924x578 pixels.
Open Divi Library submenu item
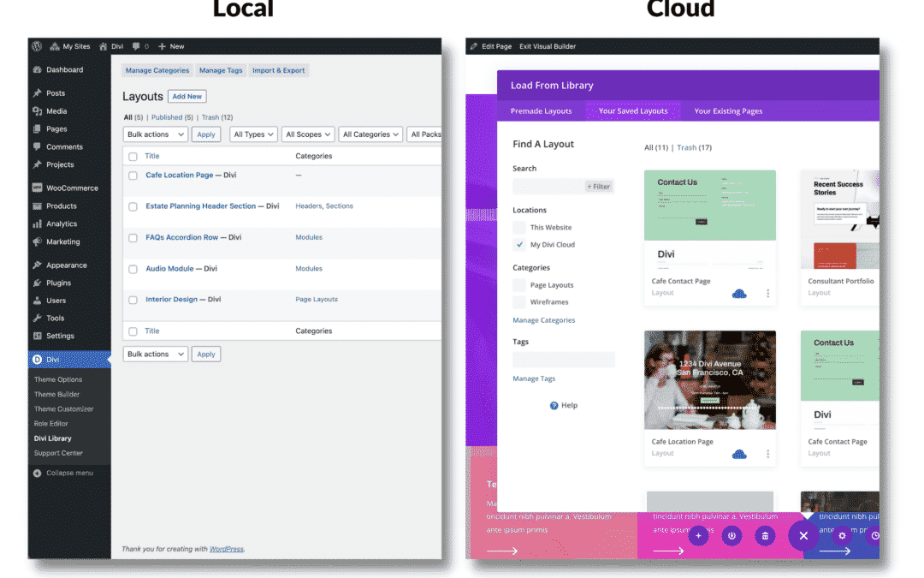click(52, 438)
